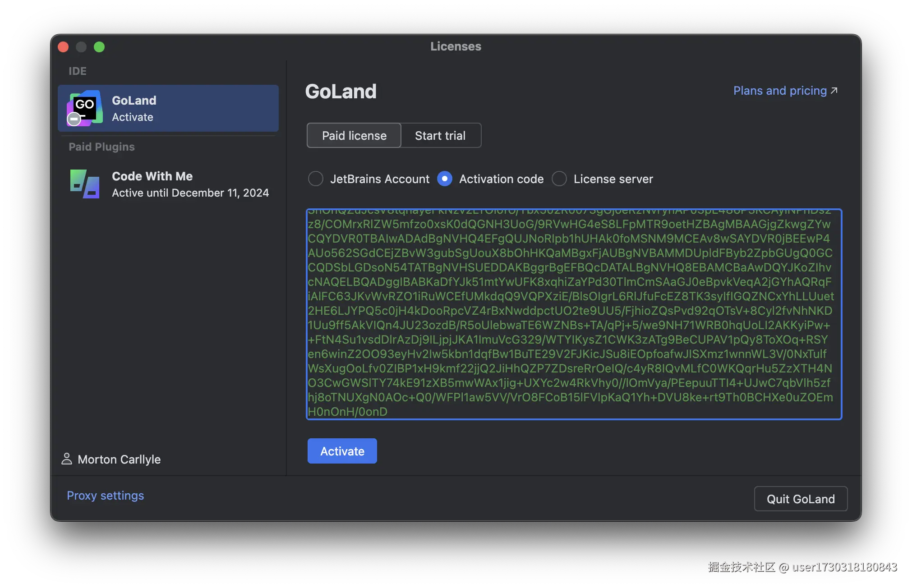The height and width of the screenshot is (588, 912).
Task: Click the GoLand heading in the main panel
Action: click(x=341, y=92)
